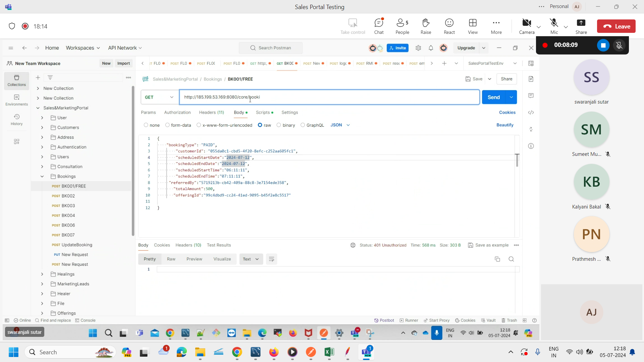Image resolution: width=644 pixels, height=362 pixels.
Task: Open Postbot in the status bar
Action: (x=384, y=320)
